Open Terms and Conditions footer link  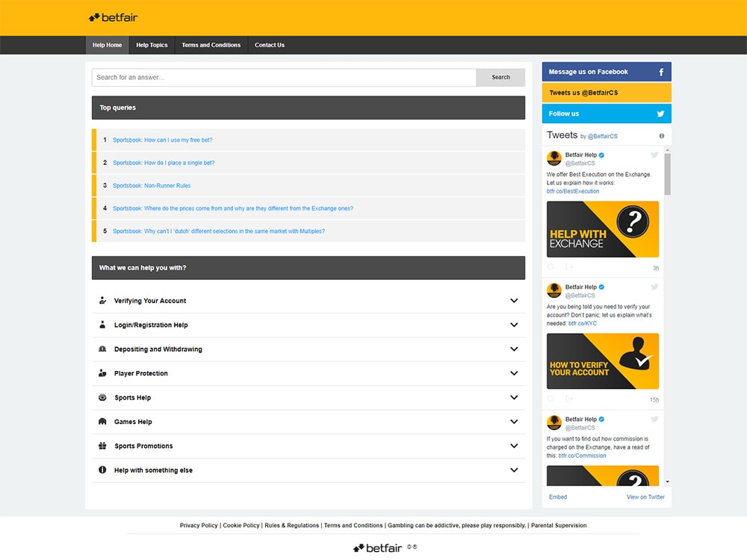[353, 526]
